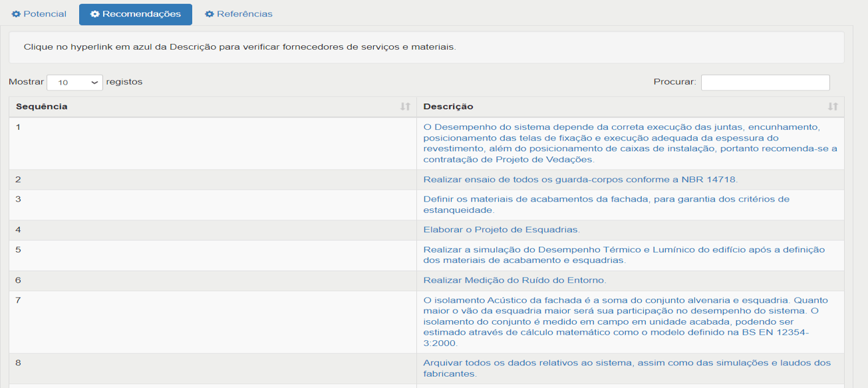Viewport: 868px width, 388px height.
Task: Click sequence cell number 4
Action: 213,230
